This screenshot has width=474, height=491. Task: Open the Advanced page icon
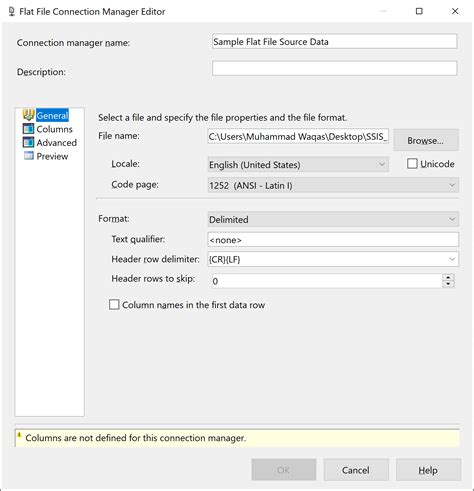click(x=28, y=142)
